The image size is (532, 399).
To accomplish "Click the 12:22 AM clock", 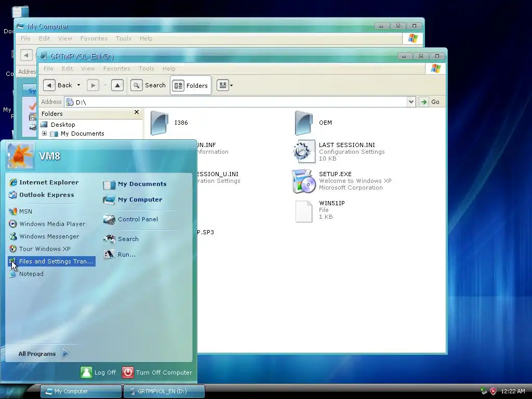I will coord(513,391).
